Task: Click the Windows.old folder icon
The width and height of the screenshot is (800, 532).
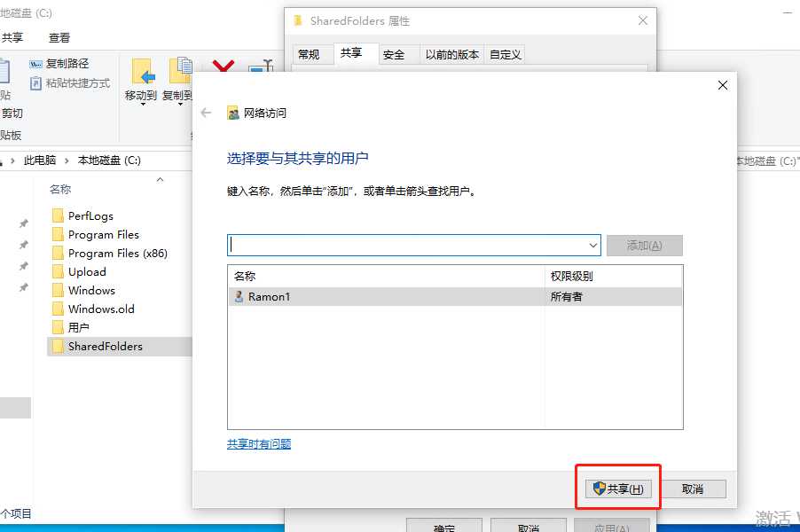Action: tap(58, 309)
